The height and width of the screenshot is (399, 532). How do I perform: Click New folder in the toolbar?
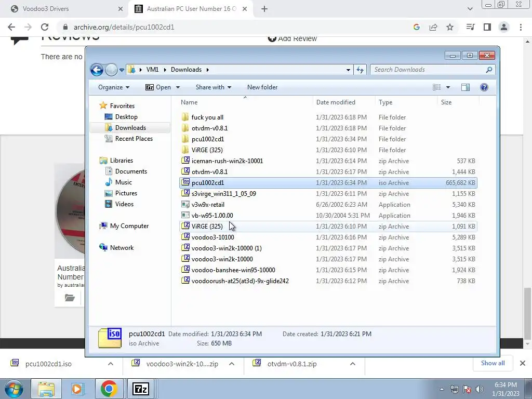tap(262, 87)
